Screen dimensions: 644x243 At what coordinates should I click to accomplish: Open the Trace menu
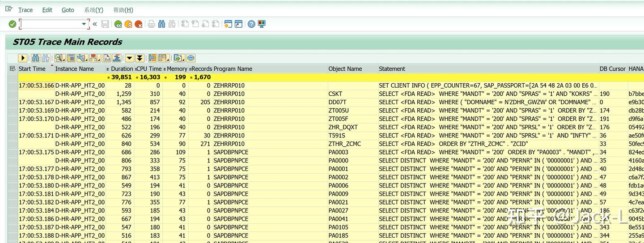coord(25,10)
